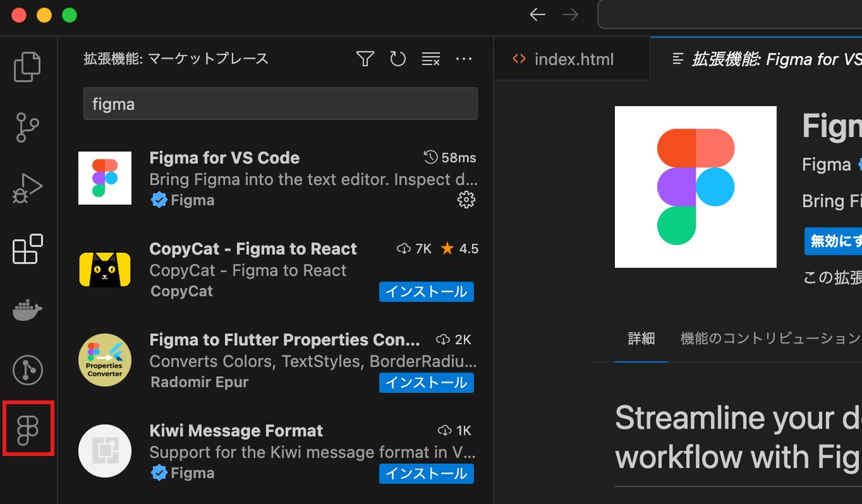Install the CopyCat extension

(x=427, y=291)
